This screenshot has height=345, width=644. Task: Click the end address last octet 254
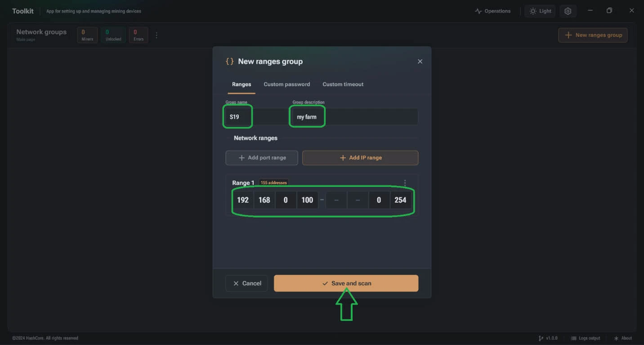click(400, 200)
